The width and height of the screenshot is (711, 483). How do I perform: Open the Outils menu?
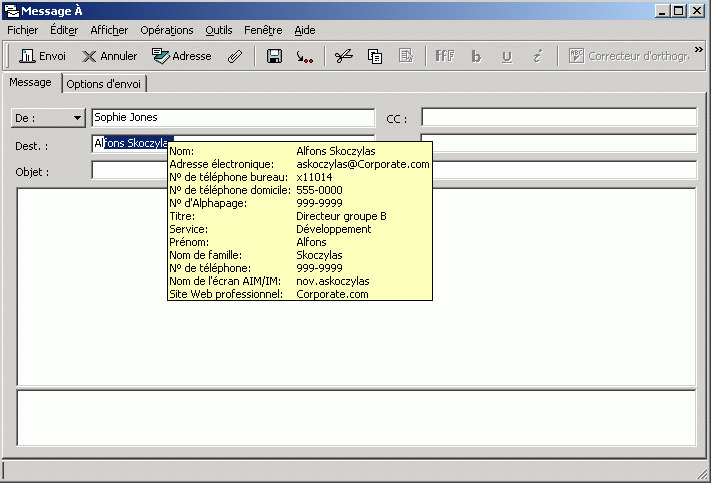coord(219,30)
